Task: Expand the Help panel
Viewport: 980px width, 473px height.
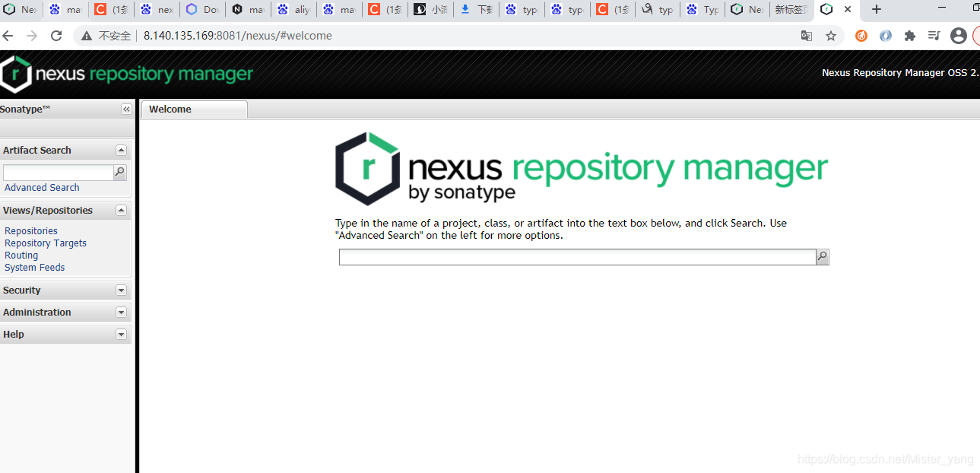Action: 121,335
